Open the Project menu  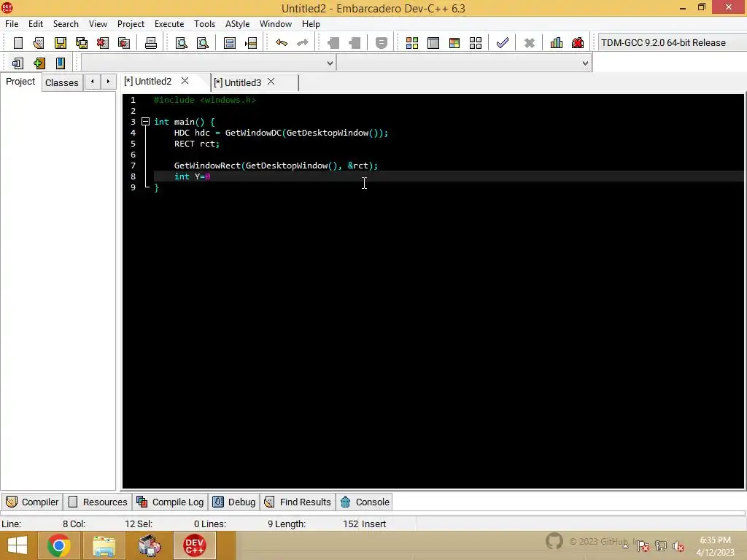131,24
